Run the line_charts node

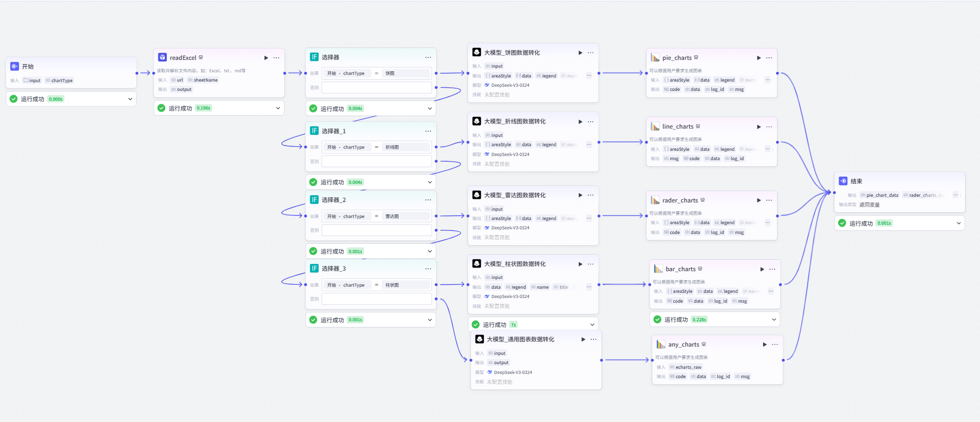[x=758, y=127]
